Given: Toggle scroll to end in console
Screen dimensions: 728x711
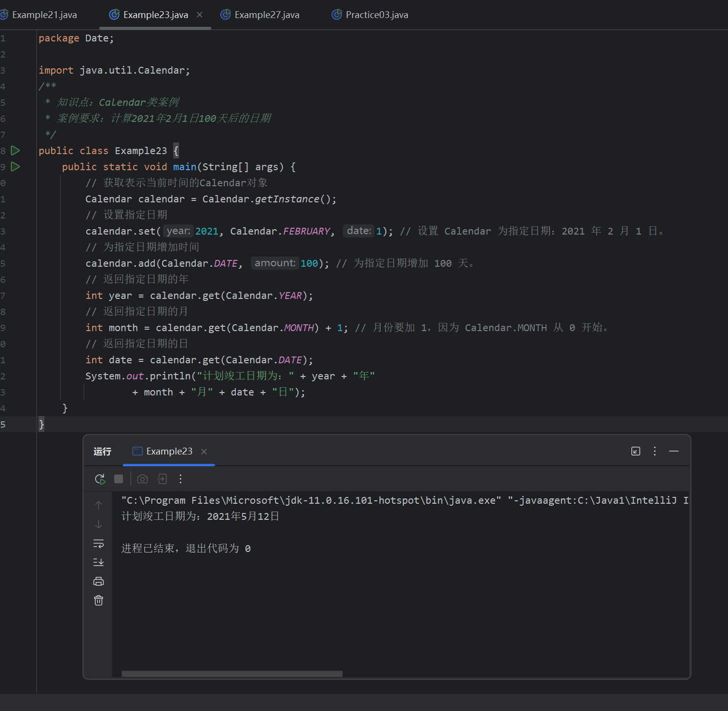Looking at the screenshot, I should click(98, 562).
